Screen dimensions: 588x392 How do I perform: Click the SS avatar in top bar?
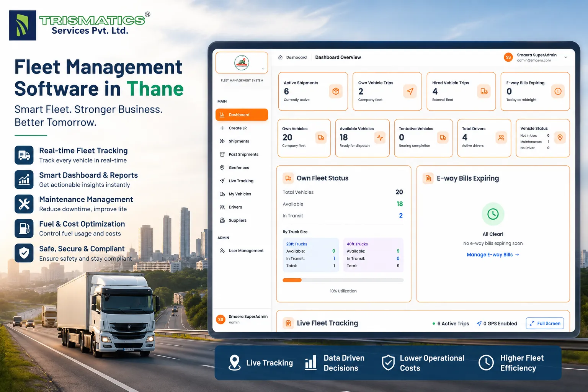click(508, 57)
